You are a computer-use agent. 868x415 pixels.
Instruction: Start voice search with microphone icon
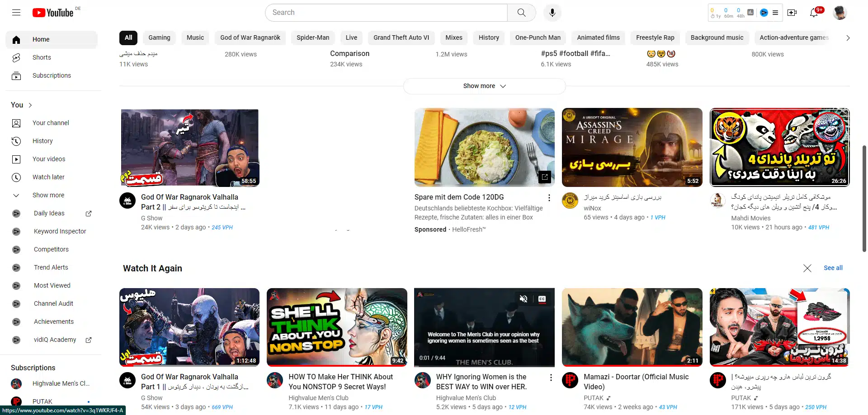tap(552, 13)
